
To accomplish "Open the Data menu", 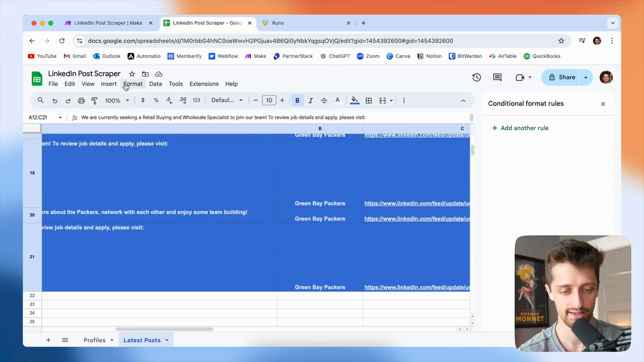I will coord(155,84).
